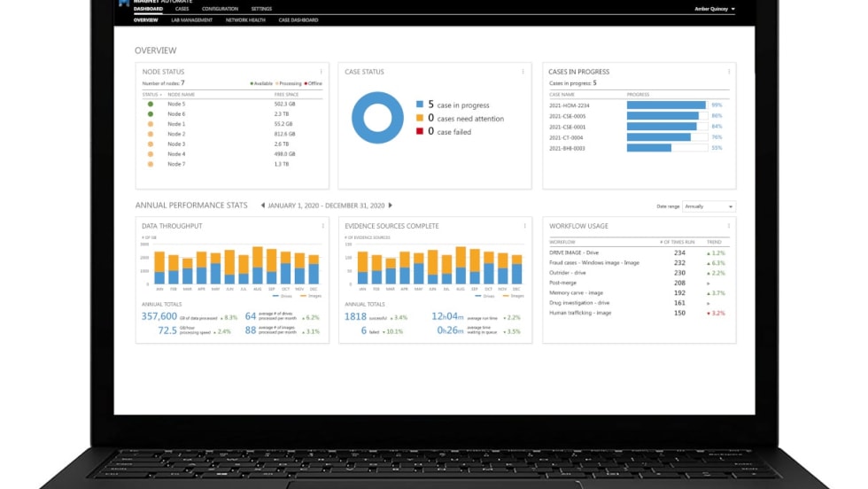Viewport: 868px width, 489px height.
Task: Advance to next year with right arrow
Action: pyautogui.click(x=391, y=206)
